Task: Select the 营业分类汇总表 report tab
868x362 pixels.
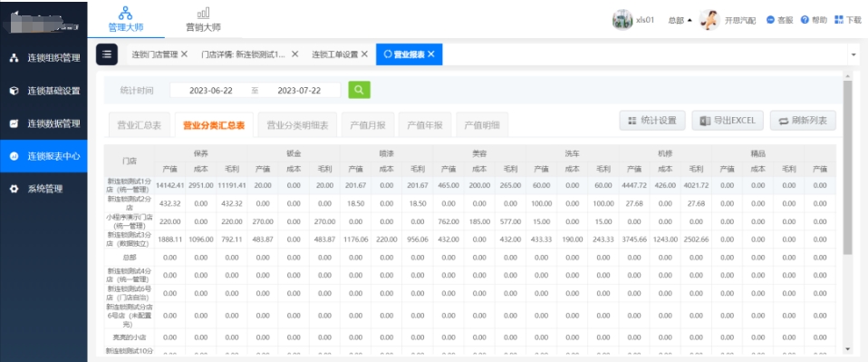Action: coord(214,125)
